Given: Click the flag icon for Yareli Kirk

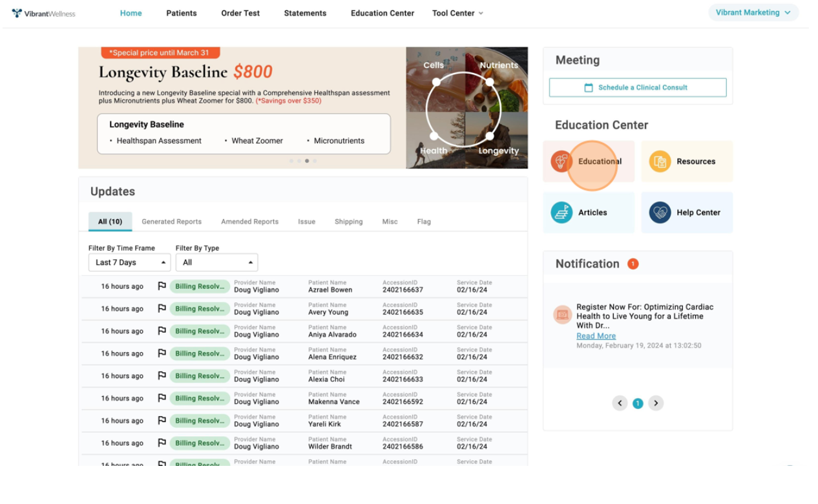Looking at the screenshot, I should pos(162,421).
